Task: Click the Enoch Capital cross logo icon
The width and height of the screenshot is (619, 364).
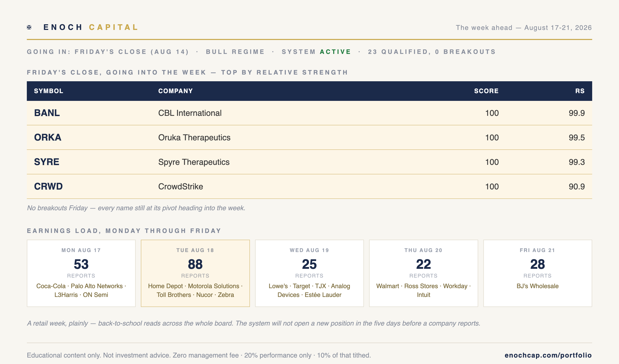Action: pos(29,27)
